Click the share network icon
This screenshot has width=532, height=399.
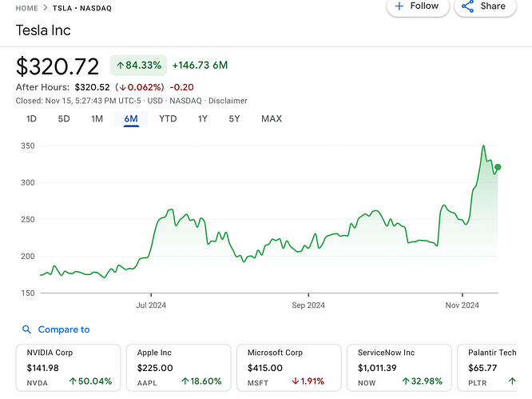point(467,6)
